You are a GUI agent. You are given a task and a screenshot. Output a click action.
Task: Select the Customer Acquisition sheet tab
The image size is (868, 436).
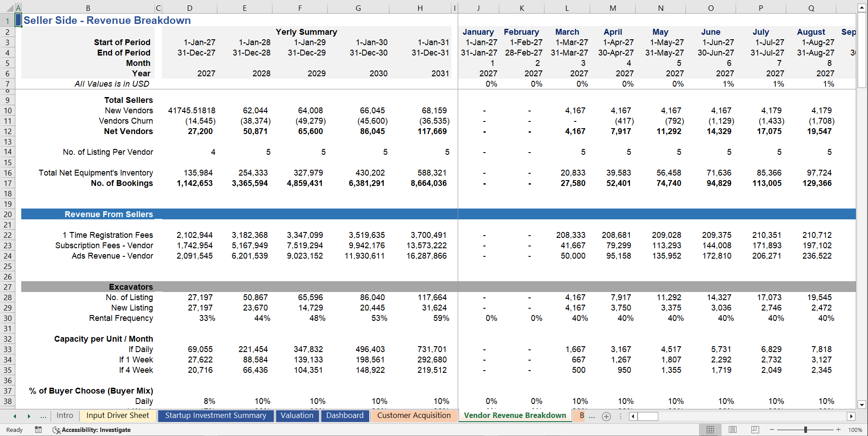[x=414, y=416]
